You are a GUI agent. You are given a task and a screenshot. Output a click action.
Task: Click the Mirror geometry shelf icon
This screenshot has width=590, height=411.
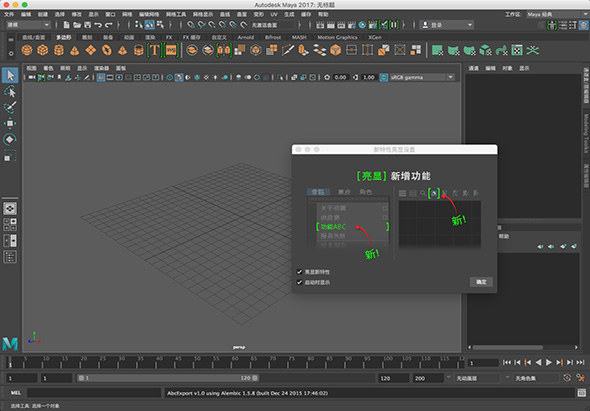[224, 50]
